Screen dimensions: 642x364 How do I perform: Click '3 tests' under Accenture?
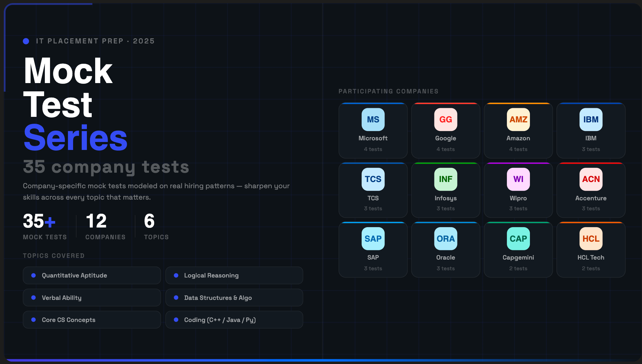tap(591, 209)
